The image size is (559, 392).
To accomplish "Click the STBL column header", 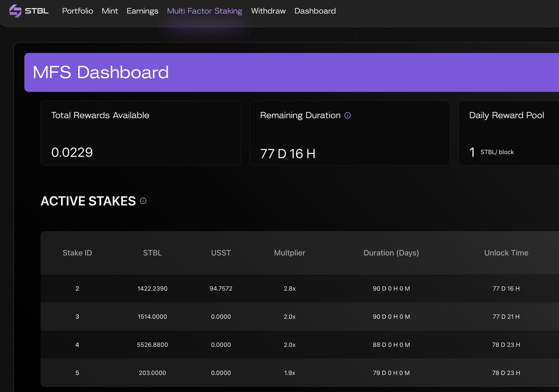I will (152, 253).
